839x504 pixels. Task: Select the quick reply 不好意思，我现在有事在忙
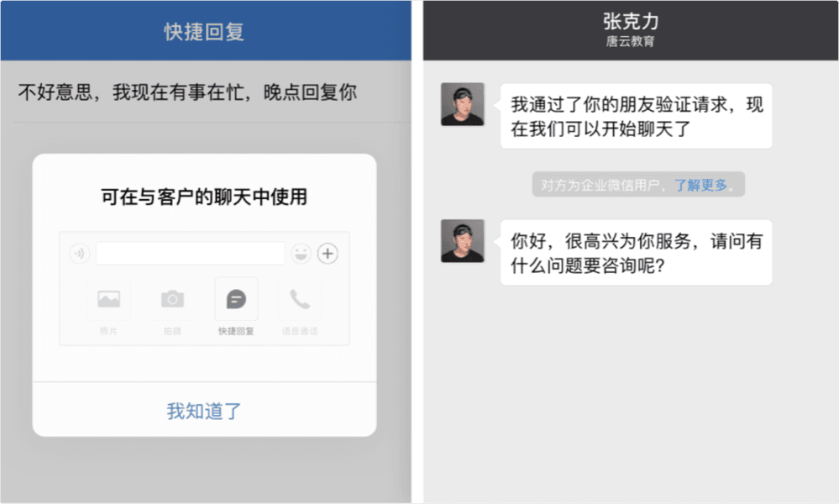[187, 92]
